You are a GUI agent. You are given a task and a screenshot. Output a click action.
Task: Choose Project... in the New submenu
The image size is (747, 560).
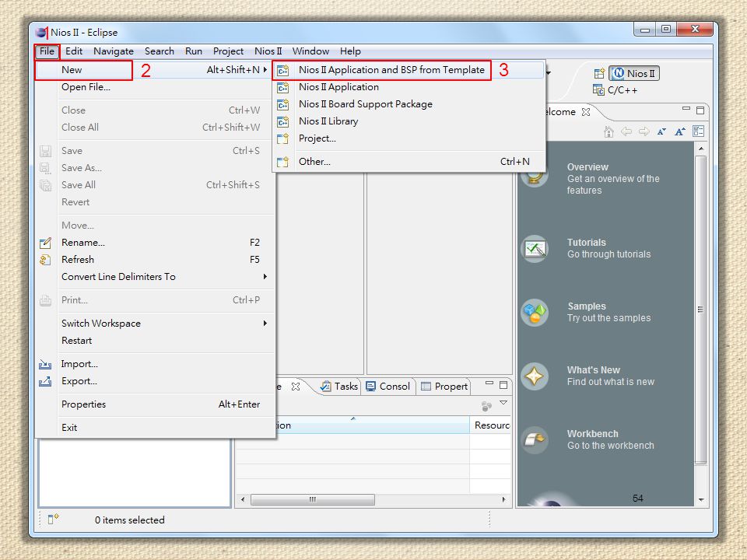(x=409, y=138)
